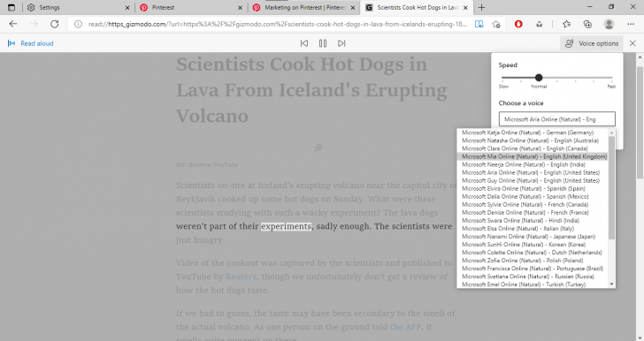644x341 pixels.
Task: Pick Microsoft Denise French France voice
Action: (533, 213)
